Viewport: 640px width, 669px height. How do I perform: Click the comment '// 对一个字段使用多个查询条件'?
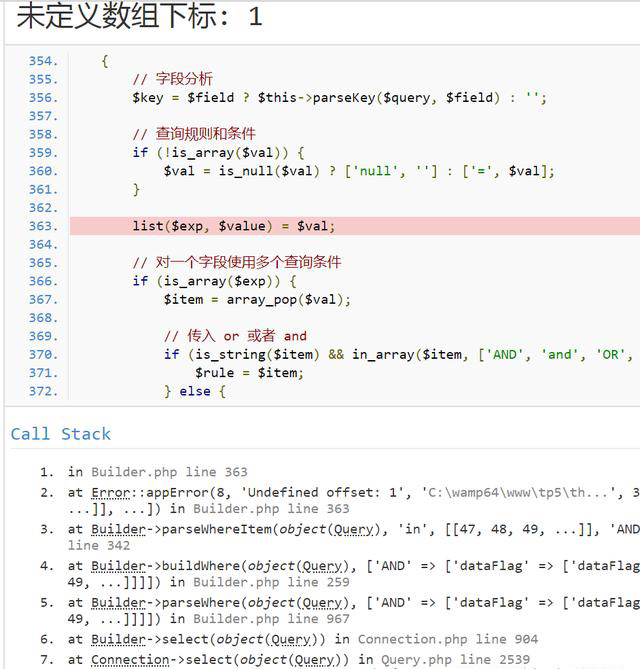click(x=236, y=262)
